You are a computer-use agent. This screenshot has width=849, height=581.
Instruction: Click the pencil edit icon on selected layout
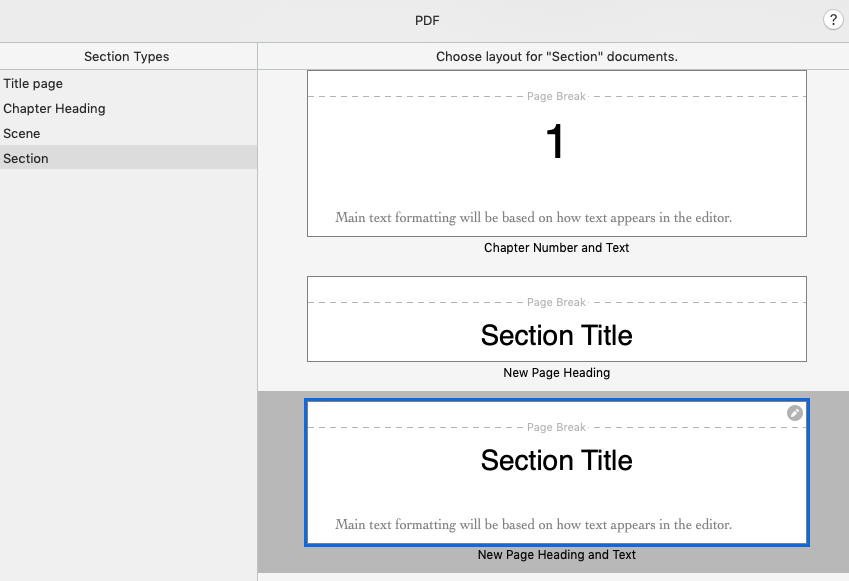tap(794, 413)
